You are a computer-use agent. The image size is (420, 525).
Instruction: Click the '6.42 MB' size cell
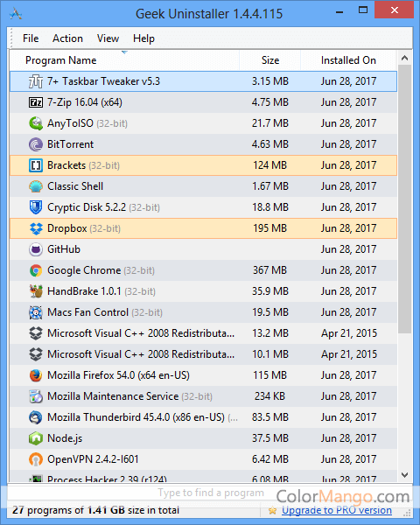(x=270, y=459)
